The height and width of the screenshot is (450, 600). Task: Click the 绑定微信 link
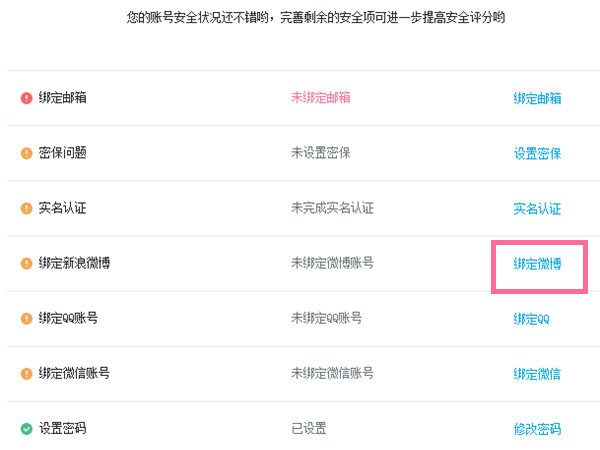pos(537,374)
